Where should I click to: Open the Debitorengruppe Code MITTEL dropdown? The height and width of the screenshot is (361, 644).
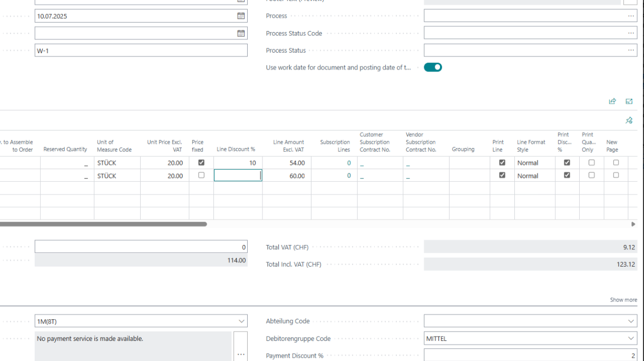pos(631,338)
